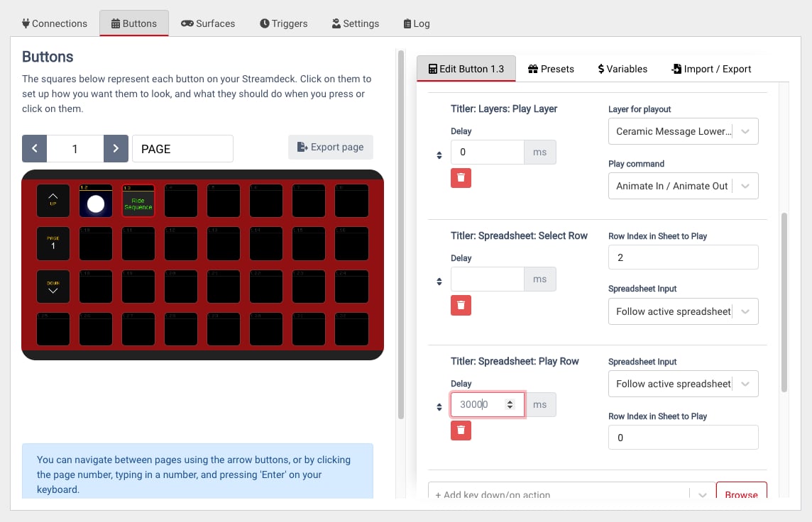Click the buttons panel vertical scrollbar
The height and width of the screenshot is (522, 812).
[401, 234]
